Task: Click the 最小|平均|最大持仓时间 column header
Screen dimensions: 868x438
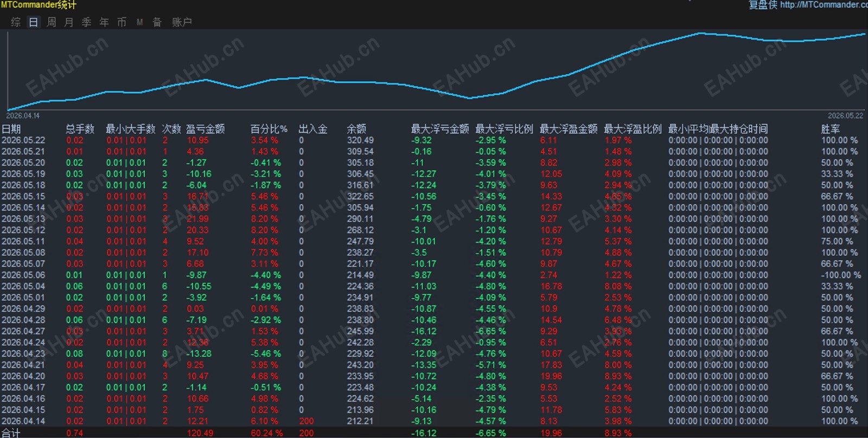Action: click(x=718, y=129)
